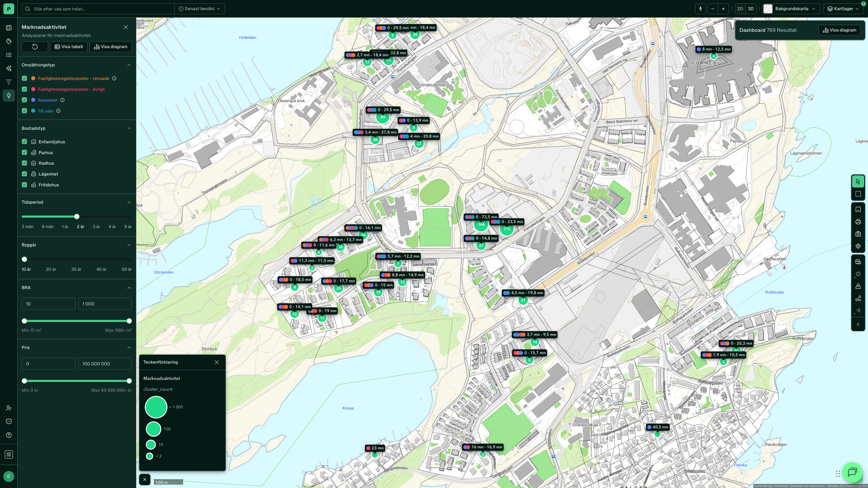The height and width of the screenshot is (488, 868).
Task: Zoom in with the plus map button
Action: click(x=723, y=9)
